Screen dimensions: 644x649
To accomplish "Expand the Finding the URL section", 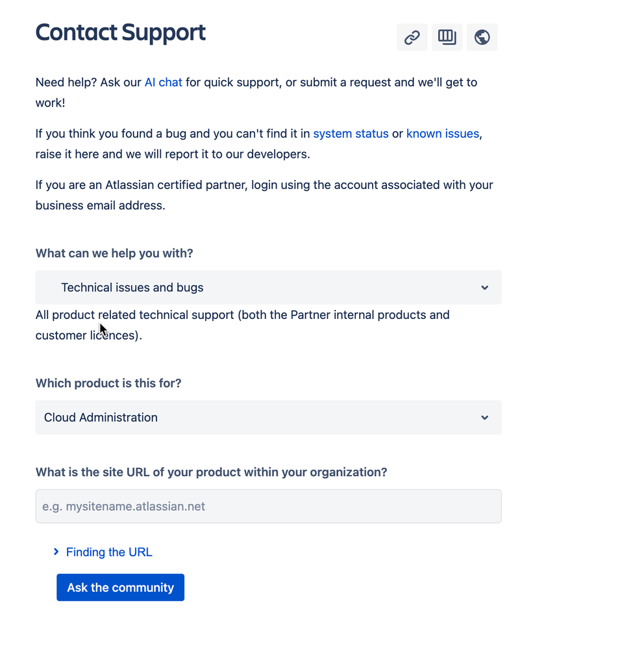I will click(109, 552).
